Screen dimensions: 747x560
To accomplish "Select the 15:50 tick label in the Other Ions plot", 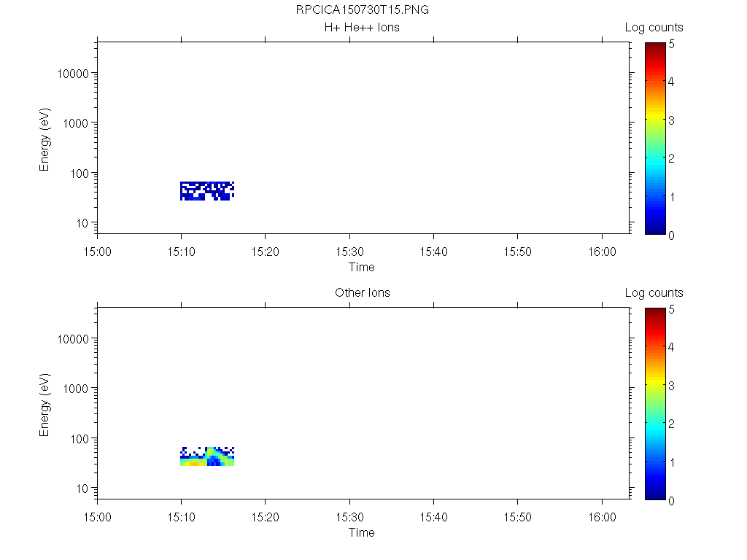I will [x=518, y=517].
